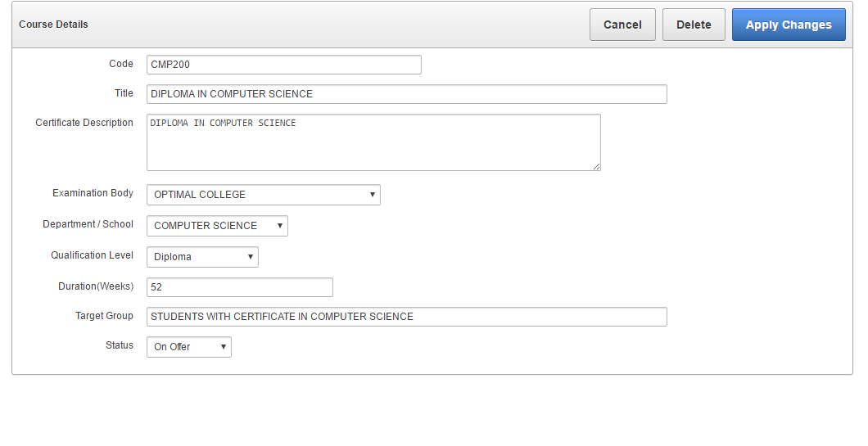Select the Target Group text field
Viewport: 868px width, 446px height.
click(x=406, y=317)
